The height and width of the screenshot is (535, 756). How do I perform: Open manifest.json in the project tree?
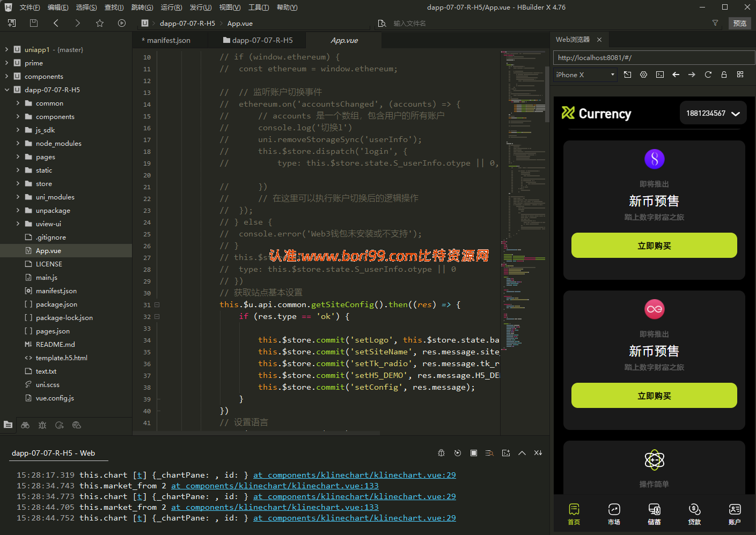tap(56, 291)
